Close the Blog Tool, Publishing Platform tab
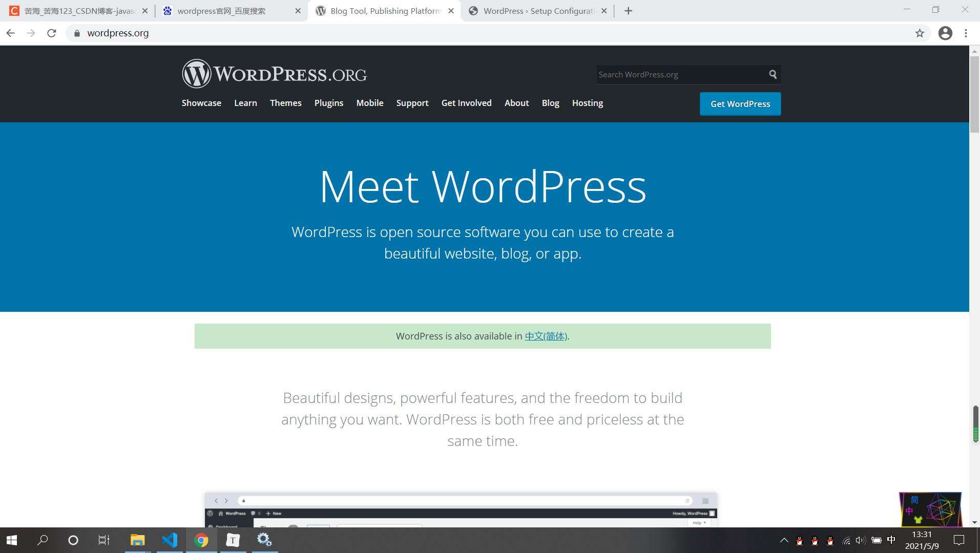The width and height of the screenshot is (980, 553). [451, 11]
